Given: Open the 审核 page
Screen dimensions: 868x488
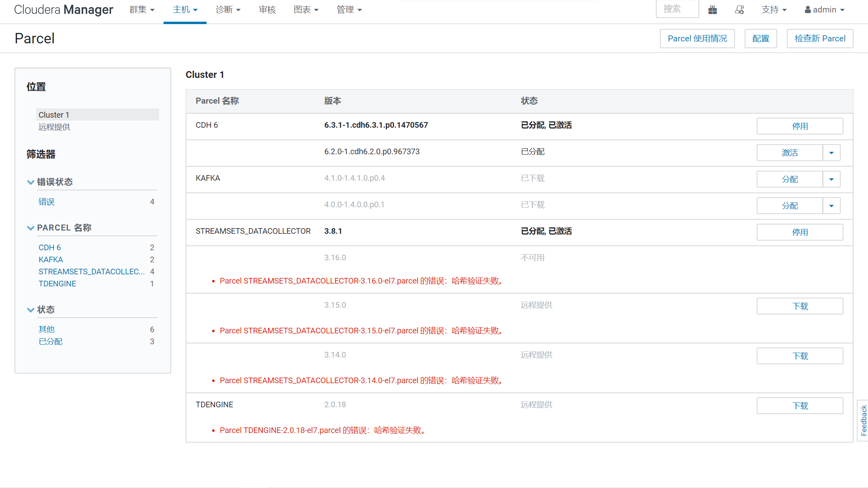Looking at the screenshot, I should point(267,10).
